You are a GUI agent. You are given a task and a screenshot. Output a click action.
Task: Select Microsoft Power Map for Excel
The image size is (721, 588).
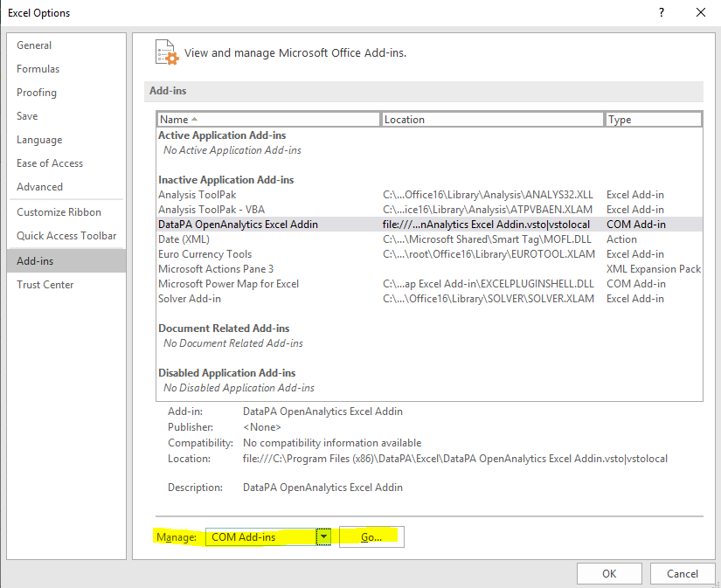pyautogui.click(x=429, y=284)
